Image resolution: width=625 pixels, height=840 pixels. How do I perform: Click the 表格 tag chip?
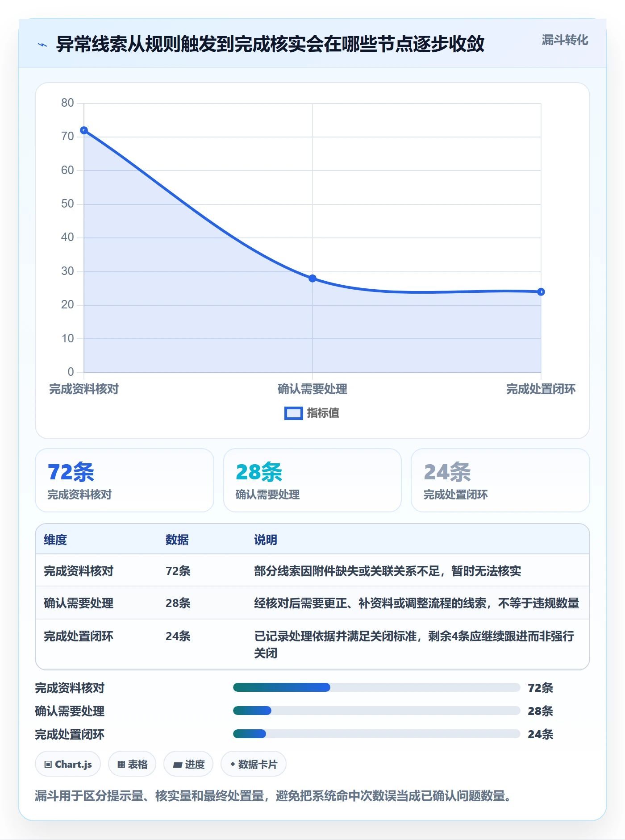click(x=132, y=764)
